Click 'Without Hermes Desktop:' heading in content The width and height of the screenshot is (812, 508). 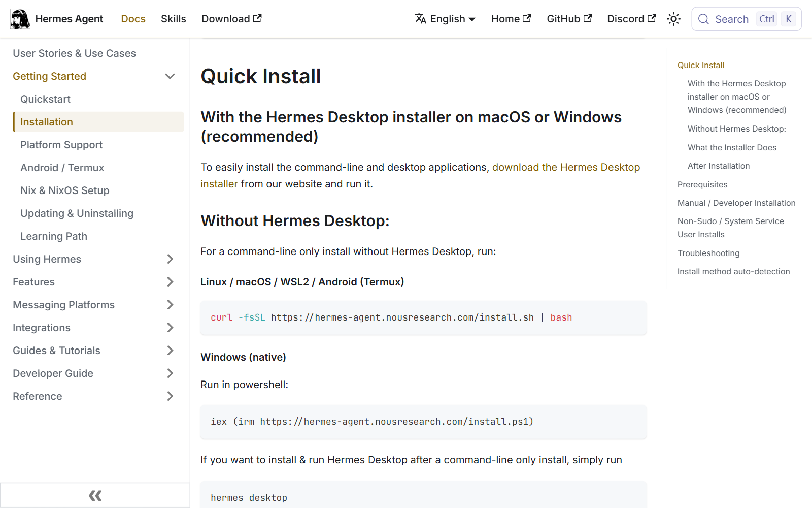coord(295,221)
